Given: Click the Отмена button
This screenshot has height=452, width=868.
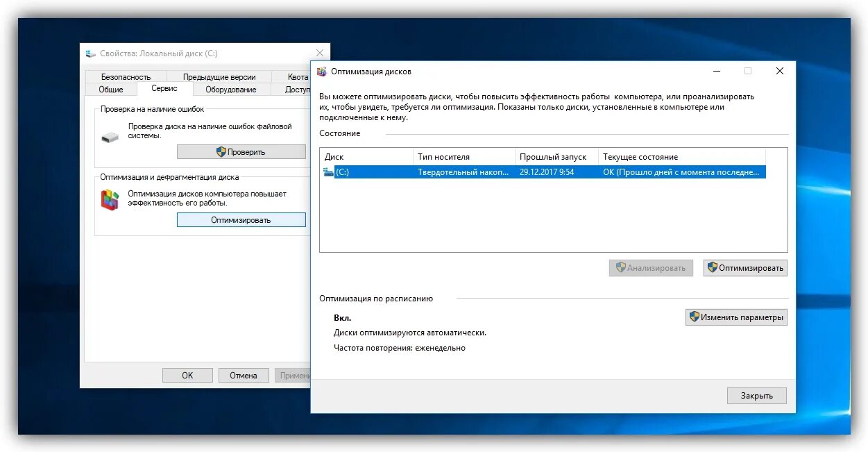Looking at the screenshot, I should pyautogui.click(x=244, y=374).
